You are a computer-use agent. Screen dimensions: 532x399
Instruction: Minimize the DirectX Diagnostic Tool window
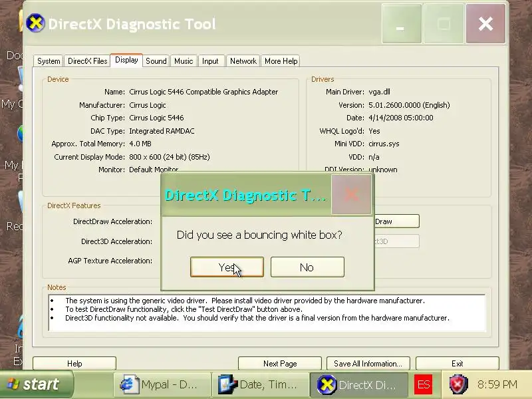(x=402, y=24)
